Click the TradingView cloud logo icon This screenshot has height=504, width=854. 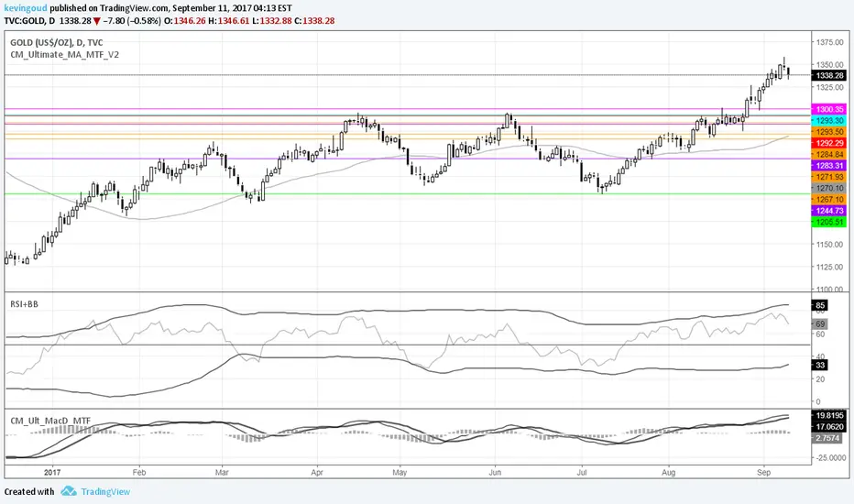coord(69,491)
